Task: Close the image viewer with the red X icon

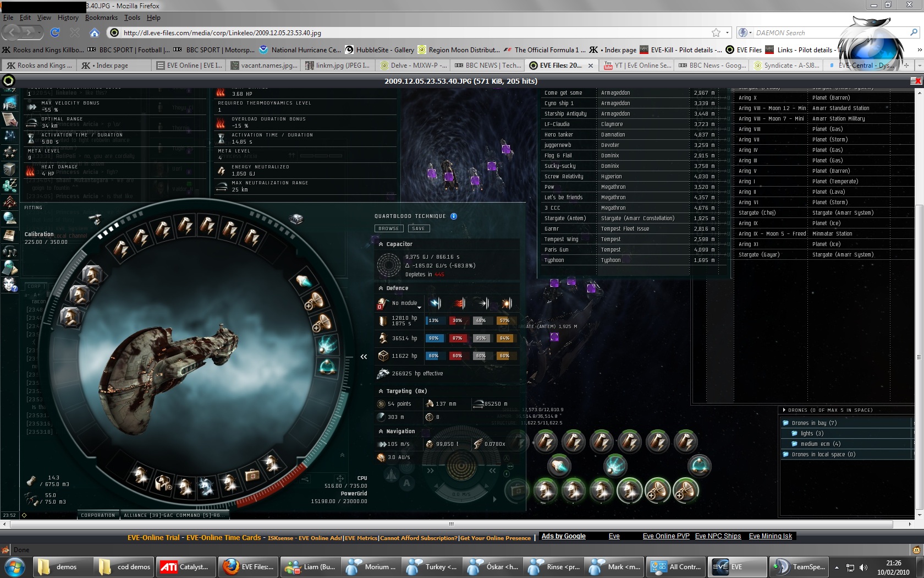Action: click(916, 81)
